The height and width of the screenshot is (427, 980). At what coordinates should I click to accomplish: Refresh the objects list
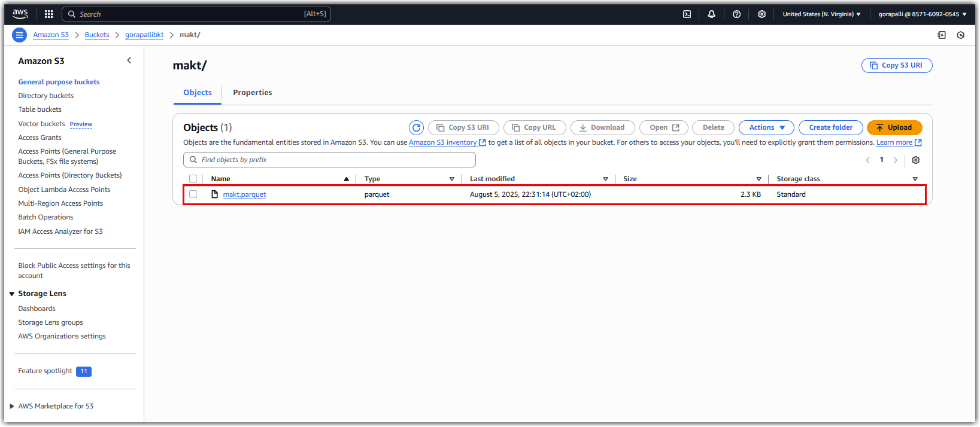(x=417, y=127)
